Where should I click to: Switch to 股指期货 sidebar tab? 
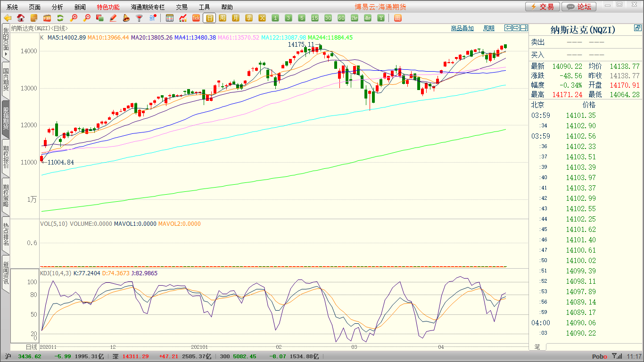click(6, 119)
